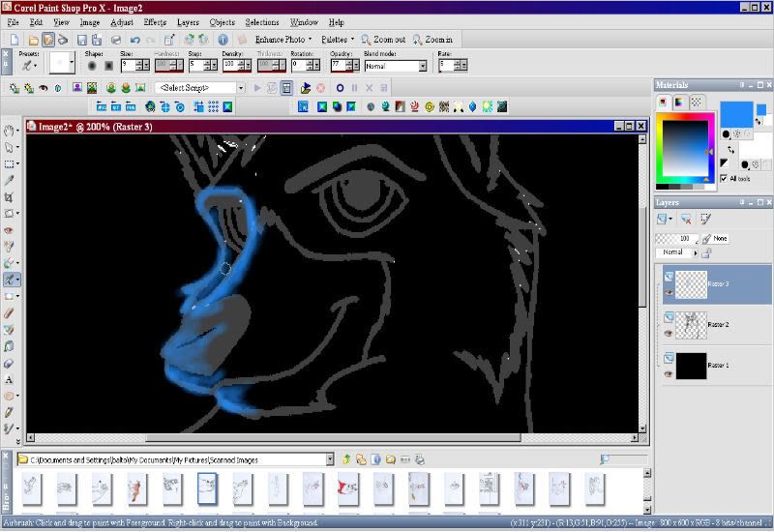Delete layer with Layers panel icon
Screen dimensions: 774x532
pyautogui.click(x=686, y=219)
